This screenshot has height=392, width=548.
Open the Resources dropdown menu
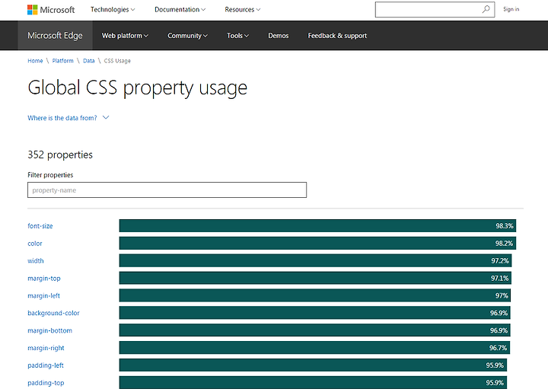click(x=243, y=10)
